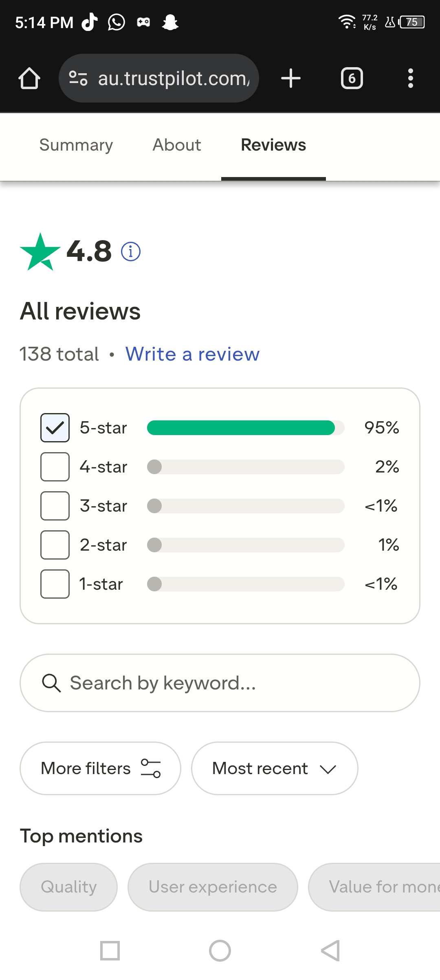
Task: Focus the Search by keyword field
Action: tap(220, 683)
